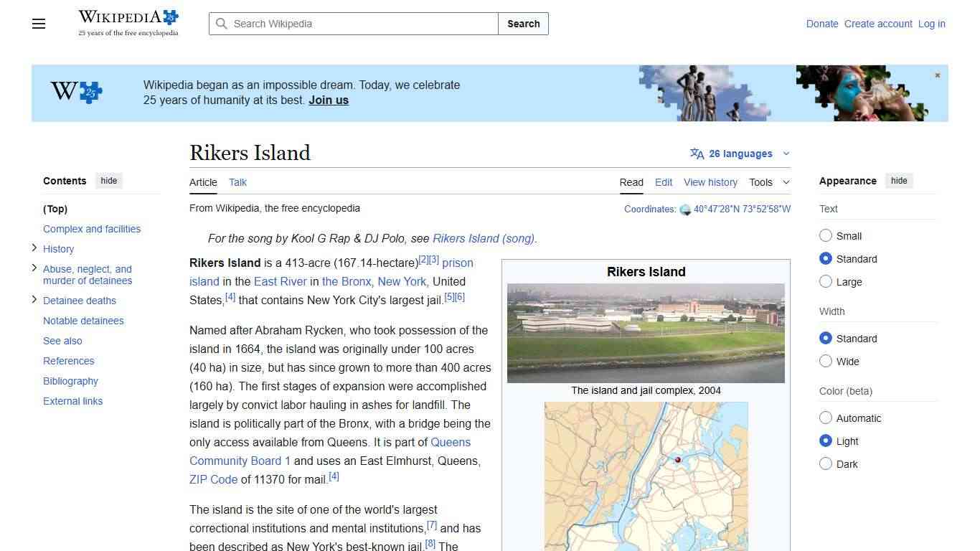Image resolution: width=980 pixels, height=551 pixels.
Task: Click the Wikipedia puzzle-globe logo
Action: tap(170, 17)
